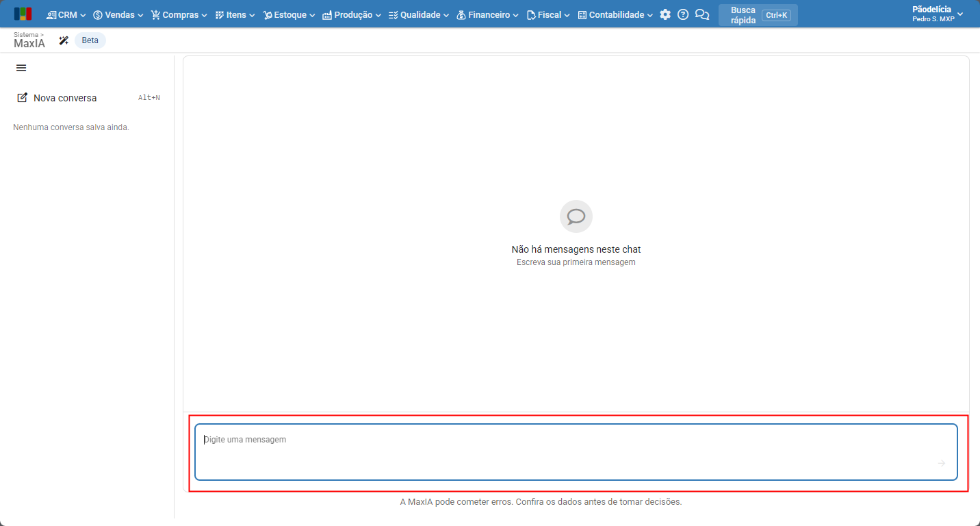Image resolution: width=980 pixels, height=526 pixels.
Task: Open the Produção menu
Action: pos(352,14)
